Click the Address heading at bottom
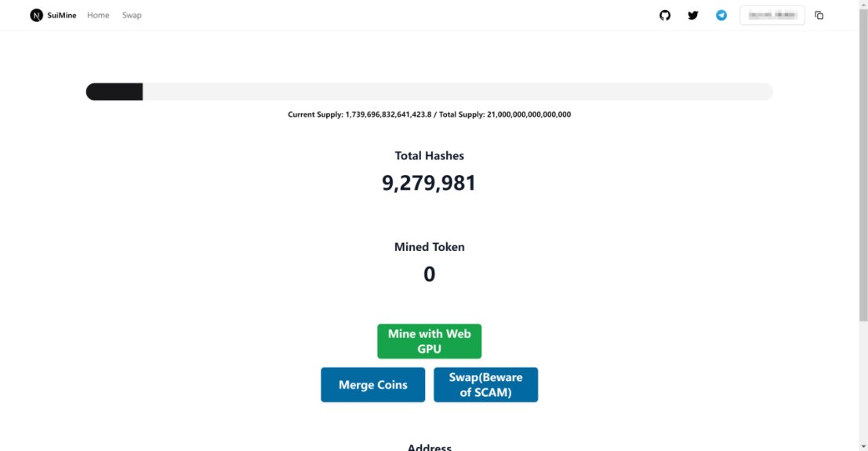This screenshot has width=868, height=451. 430,447
